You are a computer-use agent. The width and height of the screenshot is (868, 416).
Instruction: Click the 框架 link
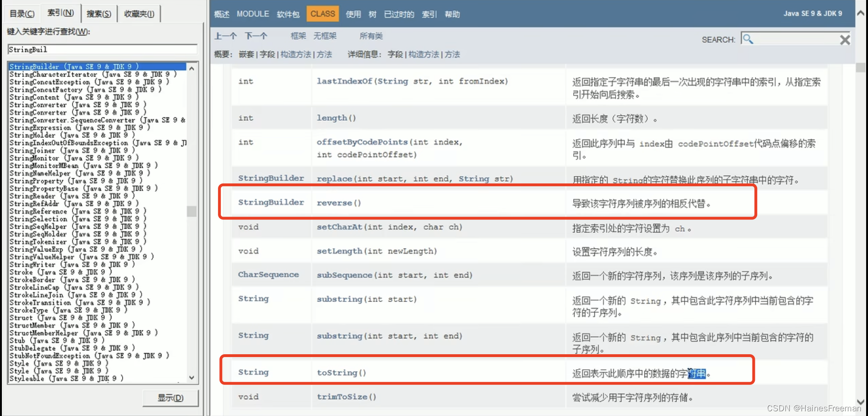click(298, 36)
